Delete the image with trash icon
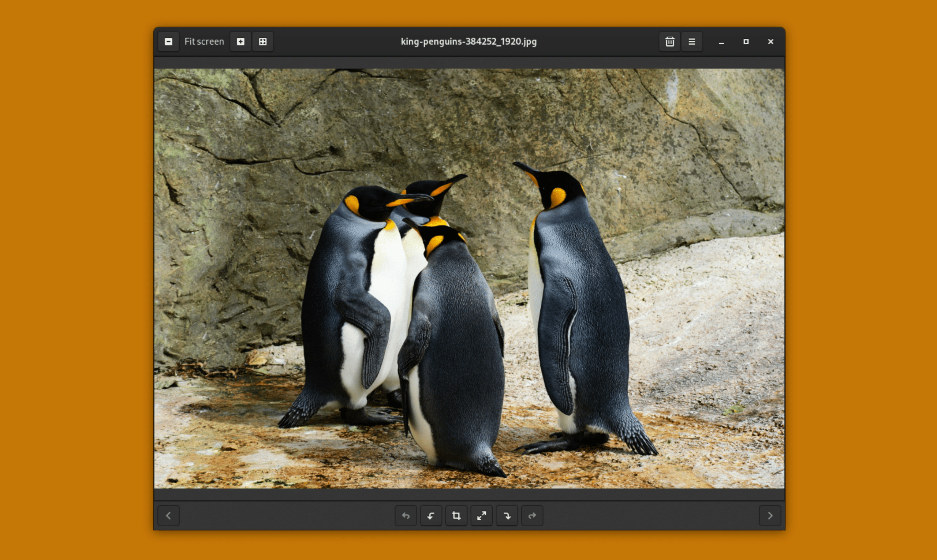The image size is (937, 560). (x=670, y=41)
